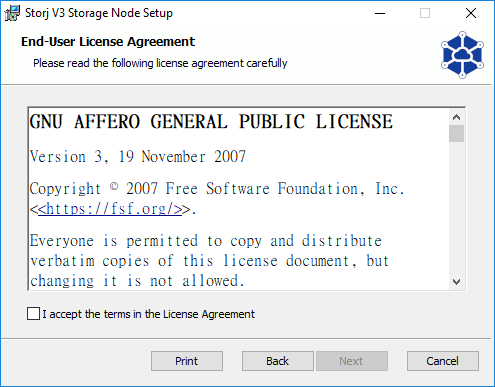Close the Storj V3 Storage Node Setup window

pos(471,13)
